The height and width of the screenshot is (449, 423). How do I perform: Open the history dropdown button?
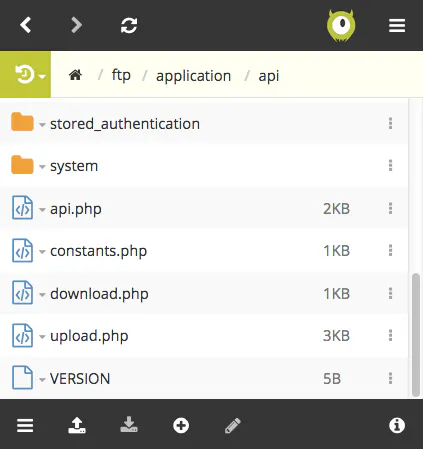point(25,74)
